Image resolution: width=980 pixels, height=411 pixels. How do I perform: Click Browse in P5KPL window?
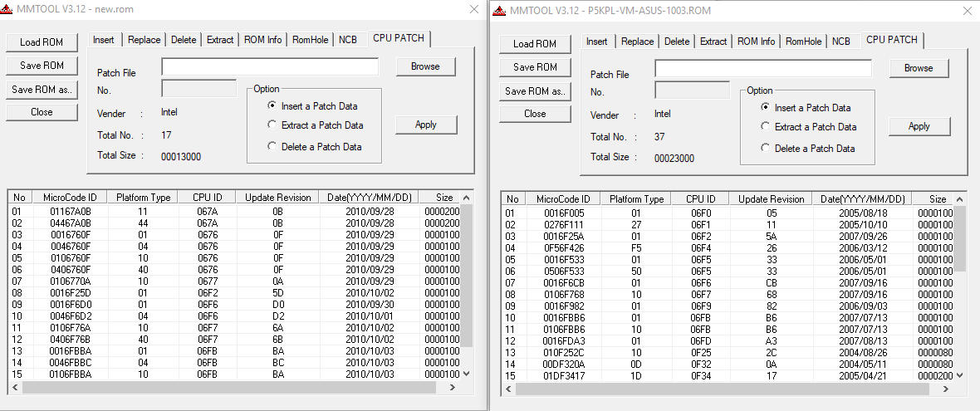click(x=919, y=68)
